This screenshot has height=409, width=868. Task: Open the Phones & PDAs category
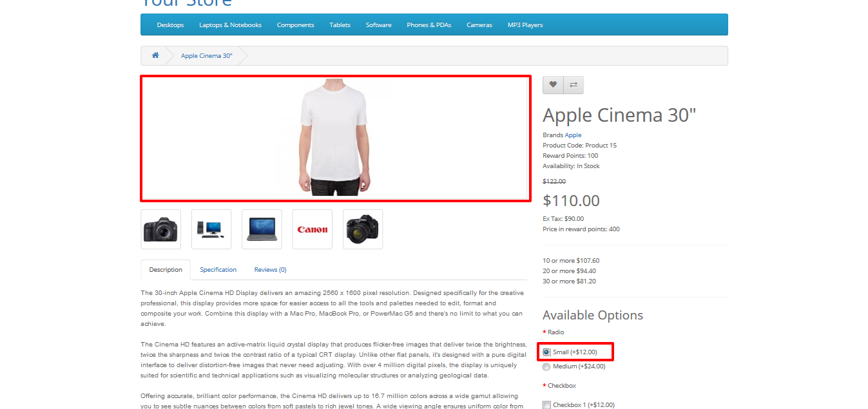pyautogui.click(x=429, y=25)
